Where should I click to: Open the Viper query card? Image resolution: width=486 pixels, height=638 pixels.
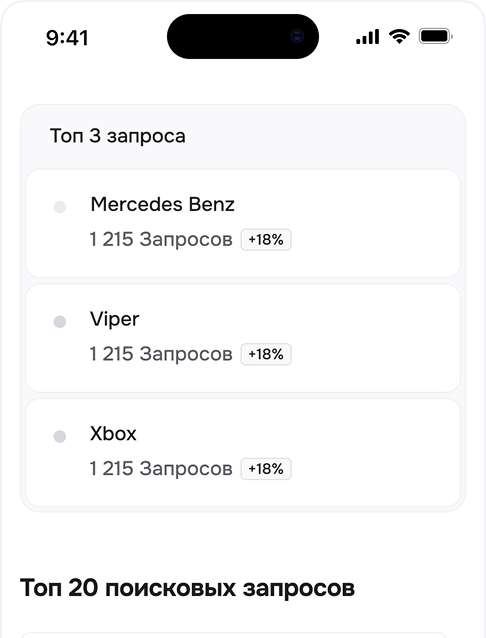pyautogui.click(x=243, y=338)
